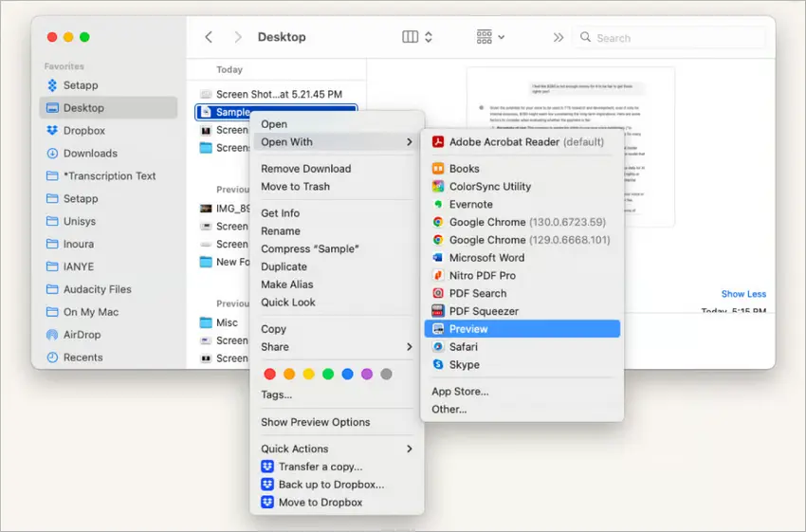806x532 pixels.
Task: Click the Search field
Action: [x=669, y=38]
